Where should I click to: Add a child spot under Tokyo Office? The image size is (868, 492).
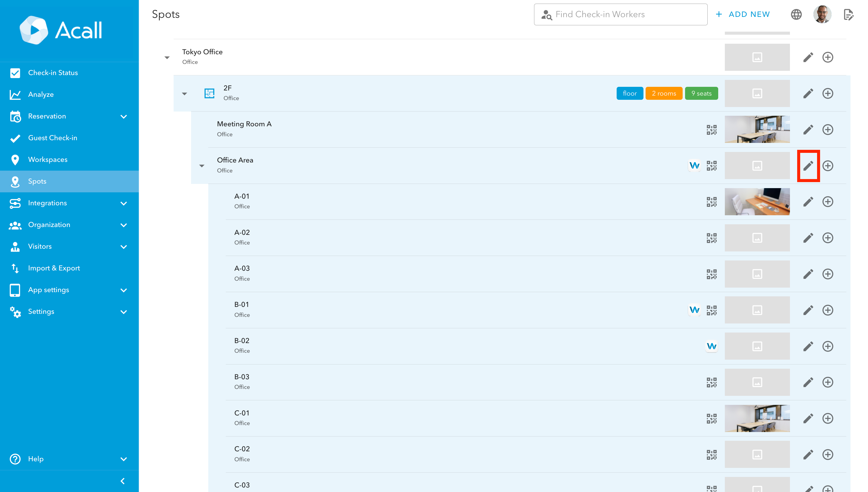click(828, 57)
